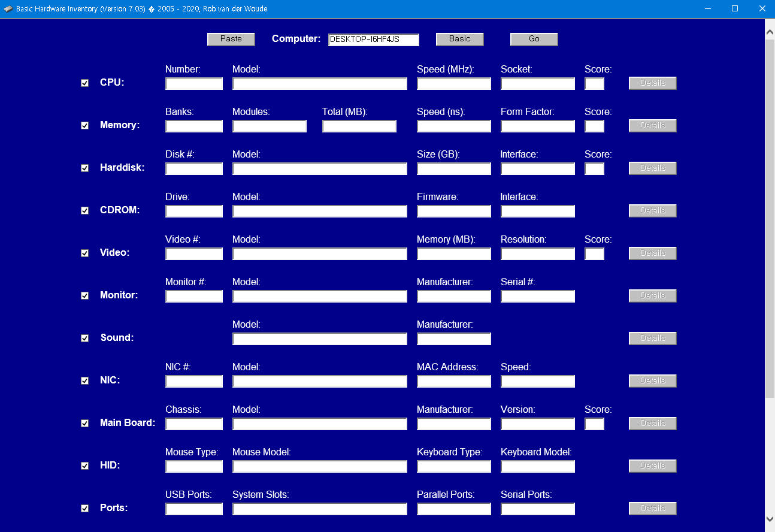Toggle the Memory checkbox
The height and width of the screenshot is (532, 775).
click(x=84, y=126)
